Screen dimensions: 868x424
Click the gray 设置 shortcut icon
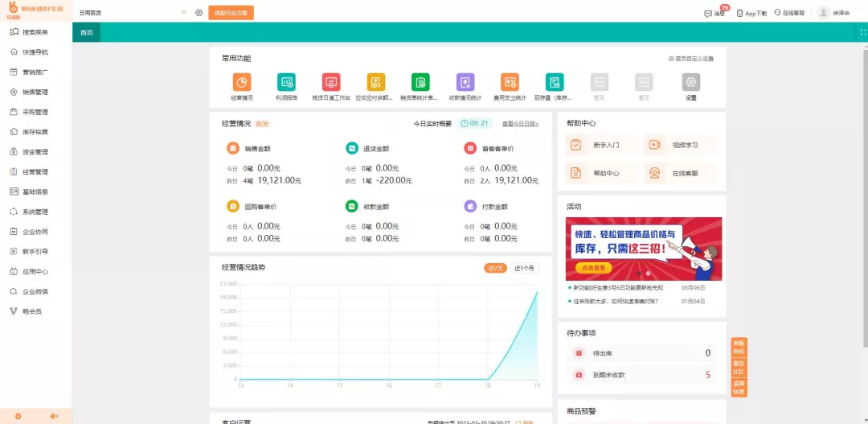click(x=691, y=82)
